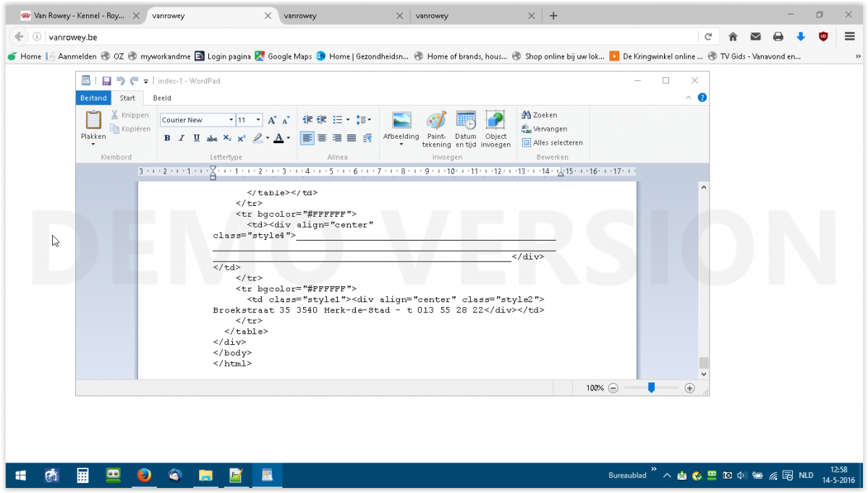The width and height of the screenshot is (868, 493).
Task: Click the Firefox home icon
Action: [x=733, y=37]
